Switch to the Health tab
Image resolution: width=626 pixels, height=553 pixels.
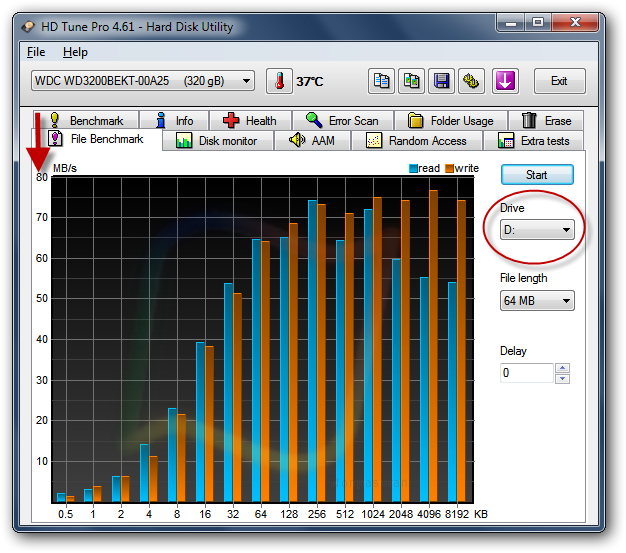point(250,120)
